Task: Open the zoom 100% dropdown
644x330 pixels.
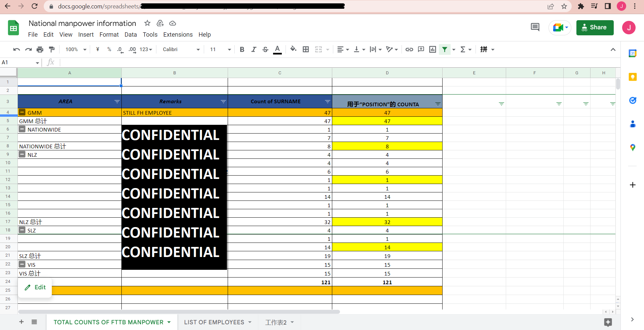Action: pyautogui.click(x=76, y=49)
